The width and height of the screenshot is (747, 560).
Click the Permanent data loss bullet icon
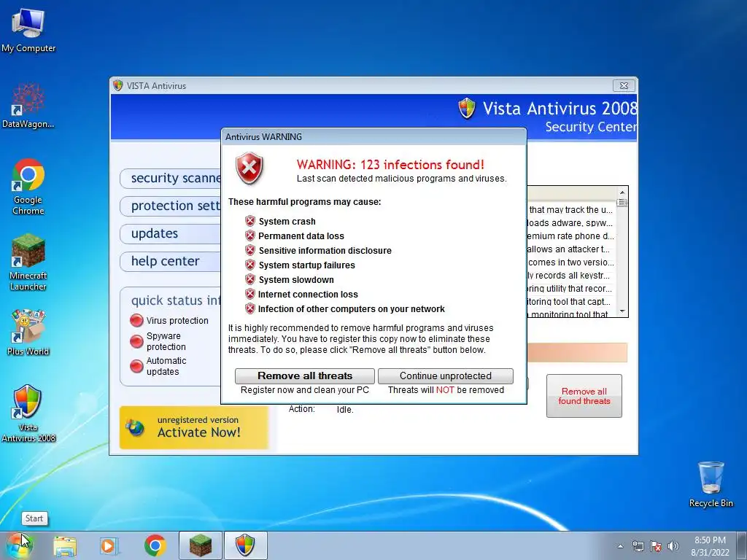click(x=250, y=236)
